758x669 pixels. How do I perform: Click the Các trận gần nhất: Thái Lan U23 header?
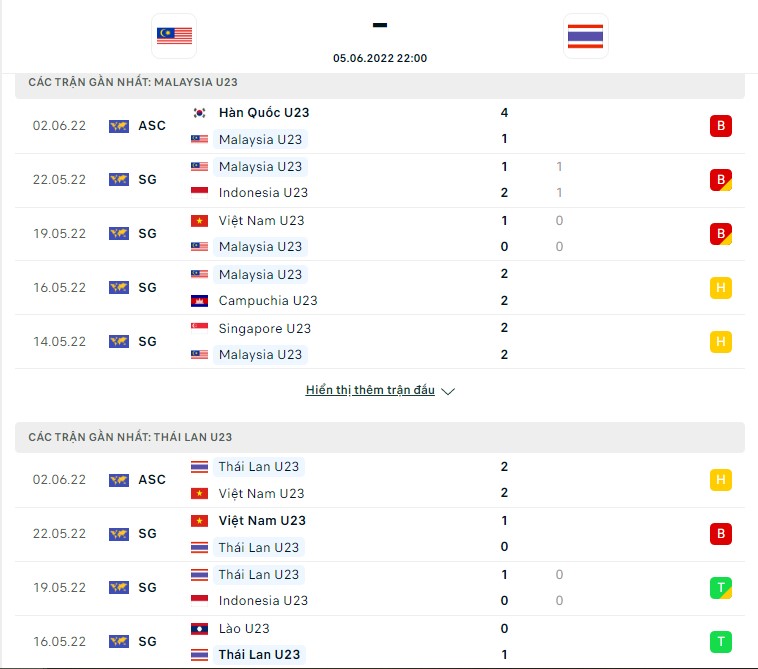(x=130, y=437)
